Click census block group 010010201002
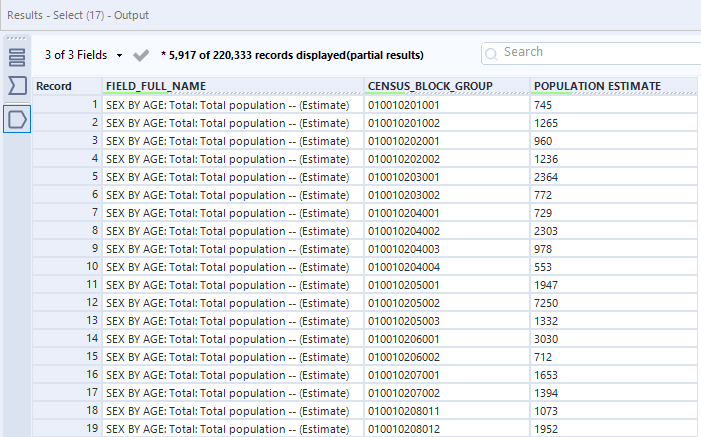This screenshot has width=701, height=437. [x=404, y=123]
